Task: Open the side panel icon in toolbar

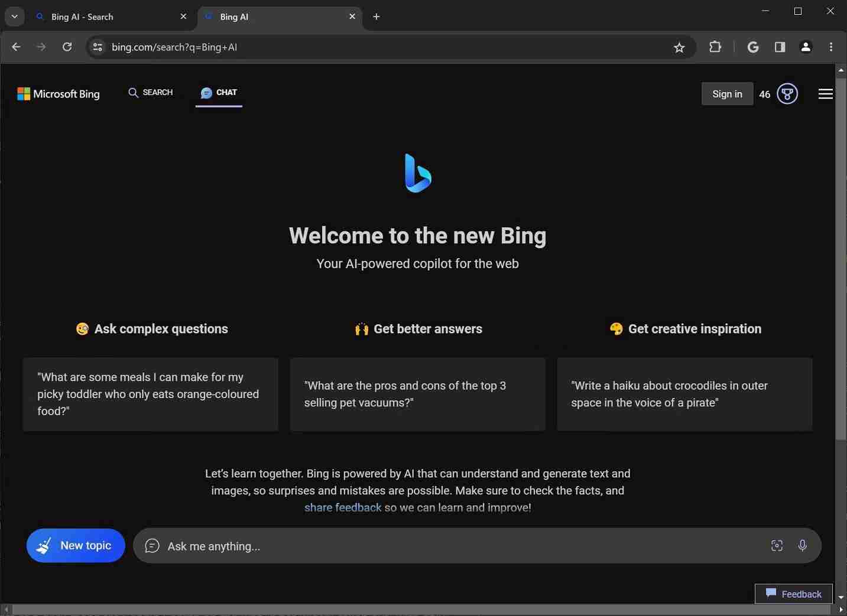Action: 780,47
